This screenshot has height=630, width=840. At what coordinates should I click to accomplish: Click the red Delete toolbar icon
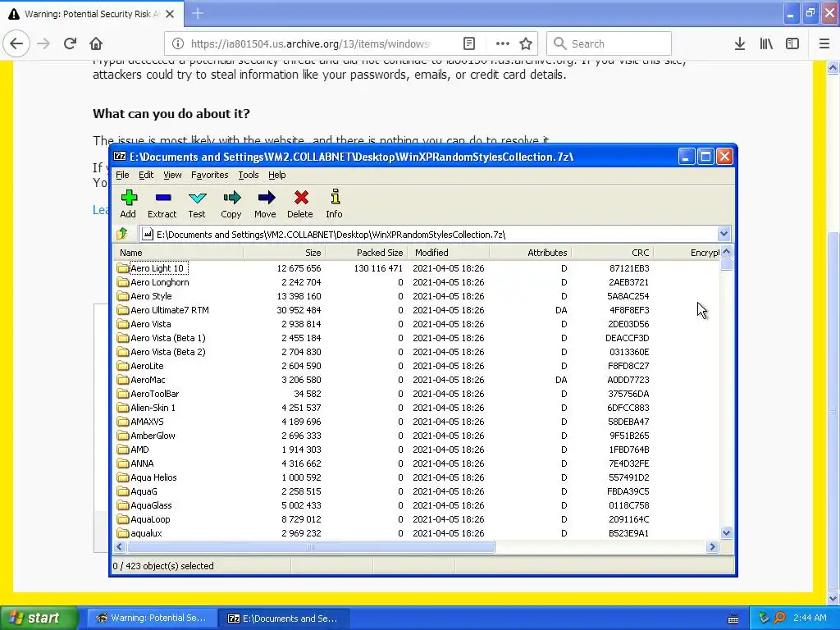(300, 203)
